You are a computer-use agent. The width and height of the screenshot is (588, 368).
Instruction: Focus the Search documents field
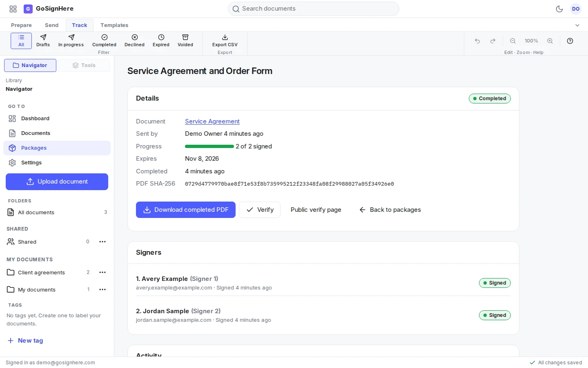313,9
